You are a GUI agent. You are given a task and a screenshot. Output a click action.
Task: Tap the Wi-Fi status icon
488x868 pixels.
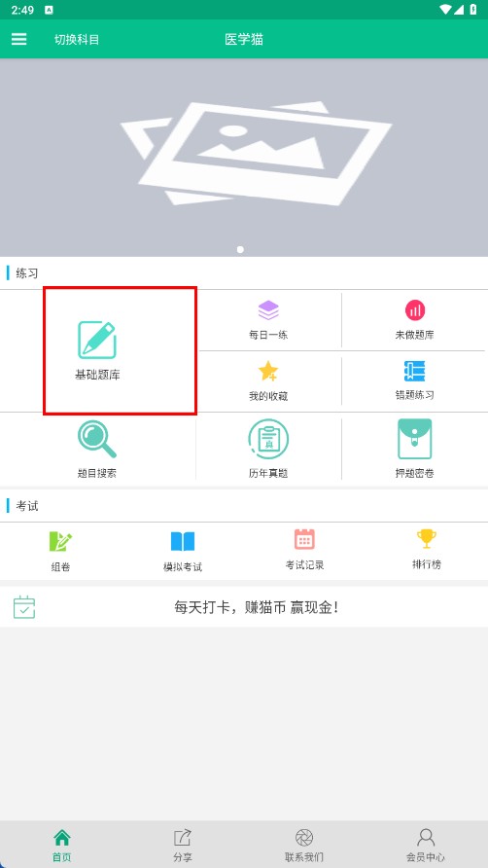click(446, 10)
